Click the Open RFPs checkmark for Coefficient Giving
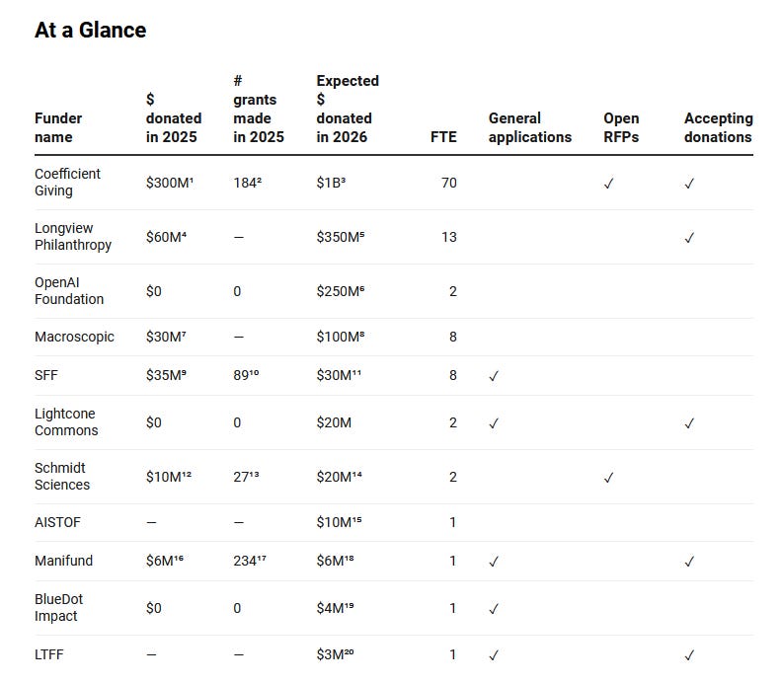The width and height of the screenshot is (784, 684). pos(608,184)
